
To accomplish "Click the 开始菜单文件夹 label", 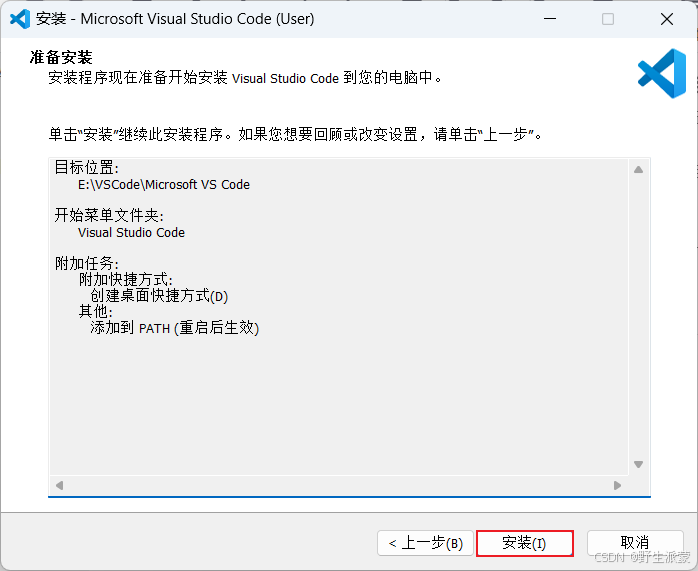I will click(109, 216).
